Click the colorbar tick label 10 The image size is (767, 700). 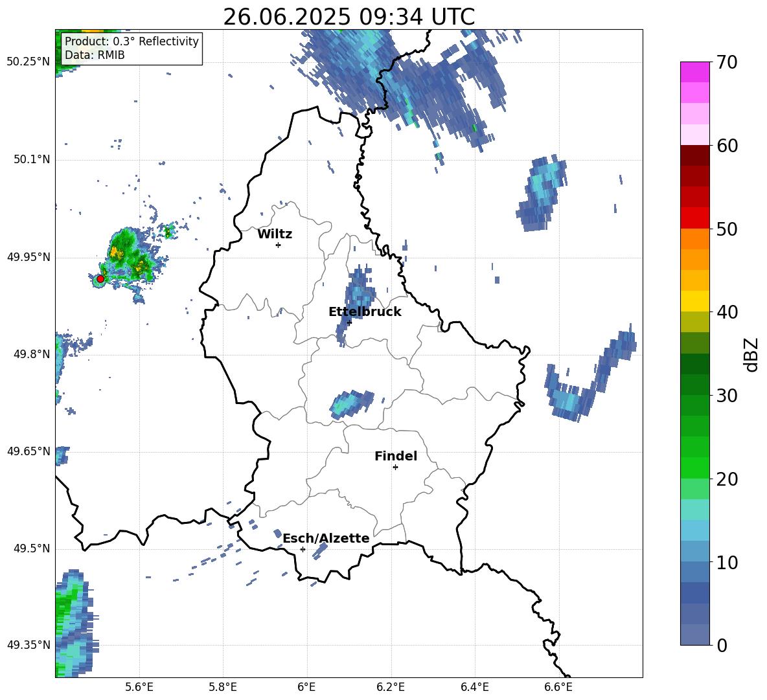(x=727, y=562)
